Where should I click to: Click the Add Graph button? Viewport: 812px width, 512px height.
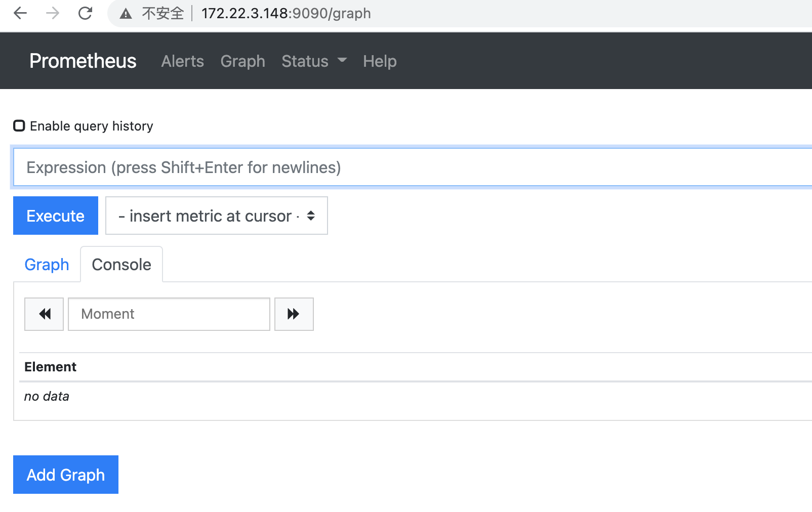(x=66, y=475)
